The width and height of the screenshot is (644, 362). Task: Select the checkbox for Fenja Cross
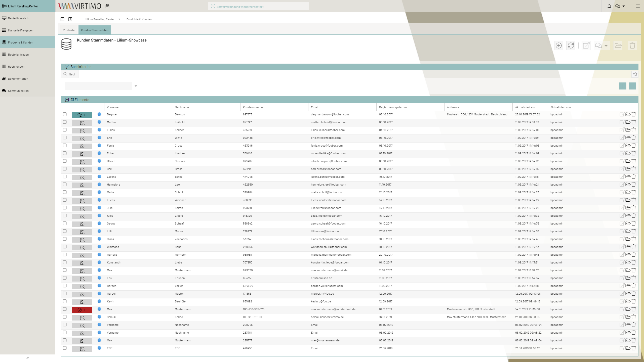[65, 145]
